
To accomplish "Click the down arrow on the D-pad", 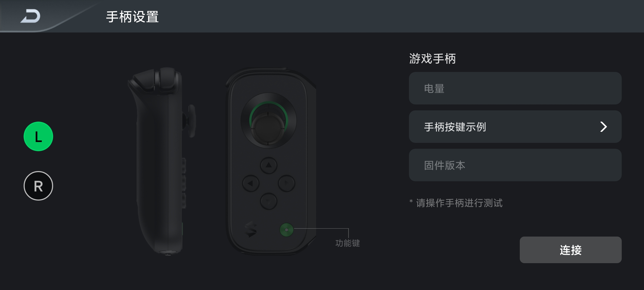I will pos(269,201).
